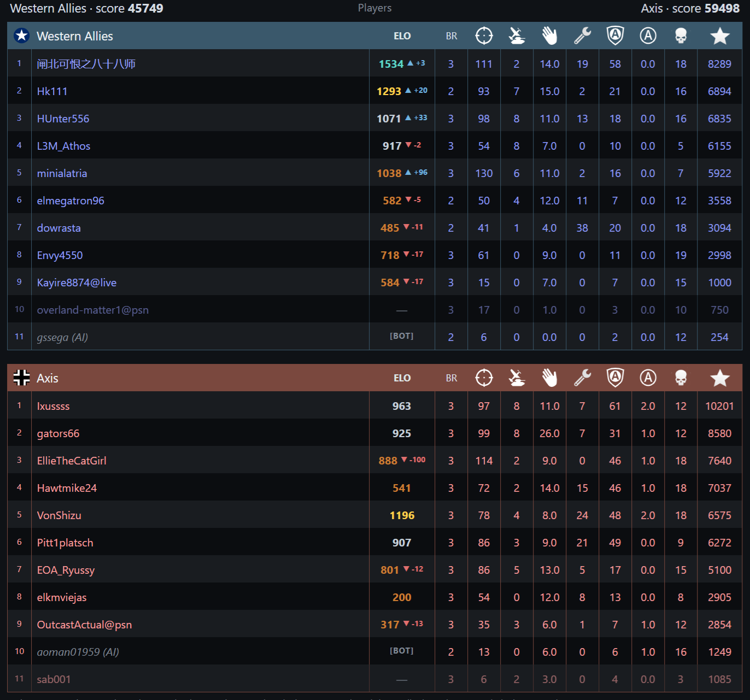This screenshot has height=700, width=750.
Task: Click the star score icon in Western Allies header
Action: [x=720, y=36]
